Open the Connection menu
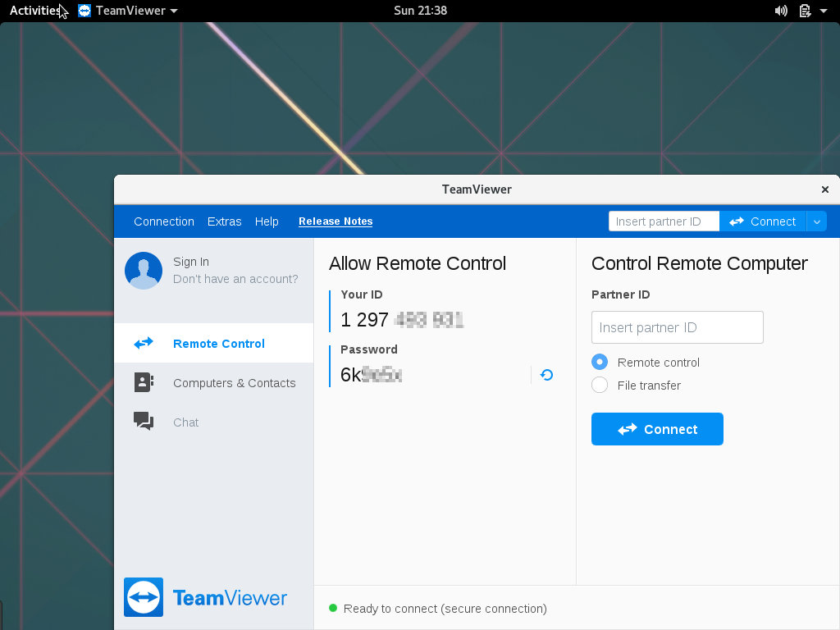This screenshot has height=630, width=840. coord(164,221)
